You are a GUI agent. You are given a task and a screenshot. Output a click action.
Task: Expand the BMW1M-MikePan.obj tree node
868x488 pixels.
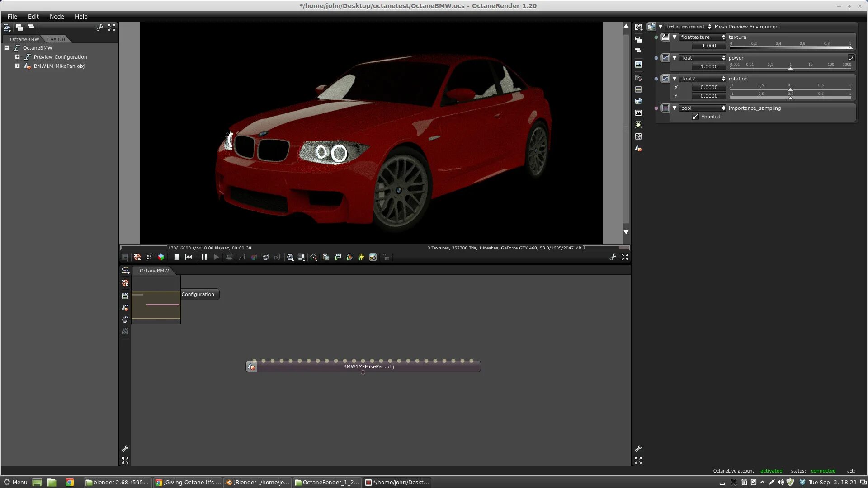[x=17, y=66]
